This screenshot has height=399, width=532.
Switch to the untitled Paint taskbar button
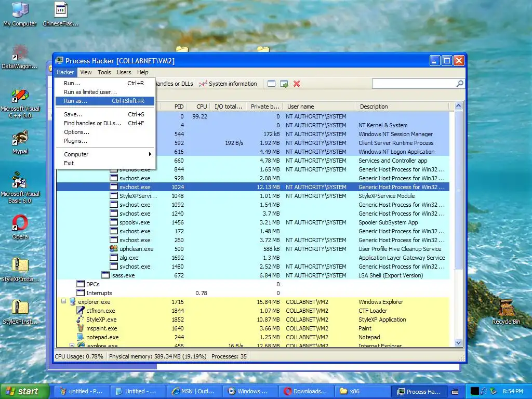(82, 391)
